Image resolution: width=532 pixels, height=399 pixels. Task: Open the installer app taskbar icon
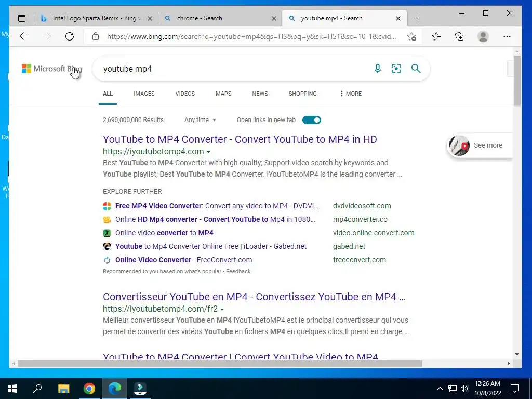[x=140, y=389]
